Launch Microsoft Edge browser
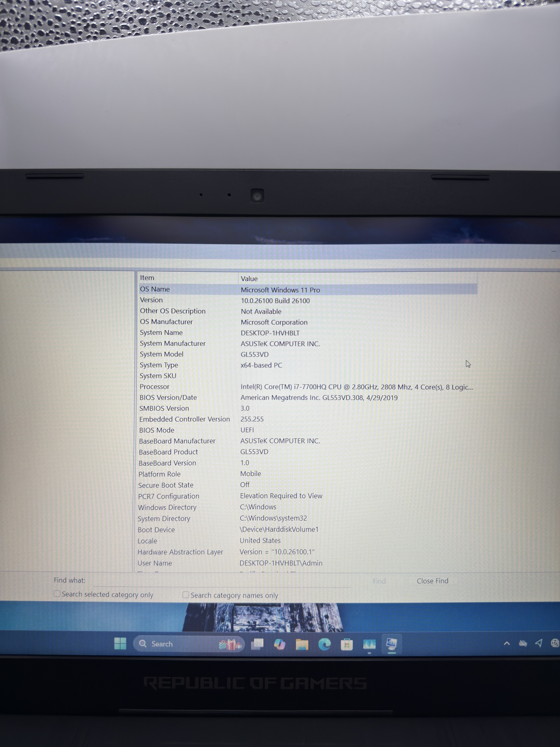 [x=324, y=645]
